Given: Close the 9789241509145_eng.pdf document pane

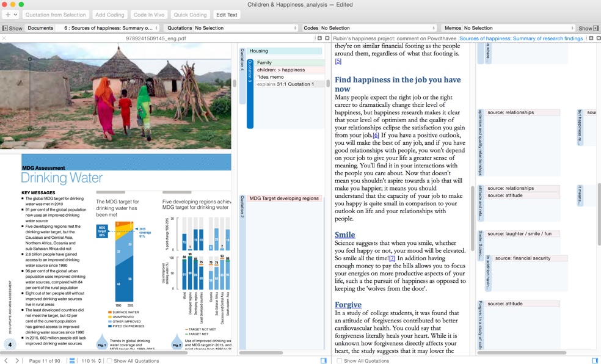Looking at the screenshot, I should point(4,38).
